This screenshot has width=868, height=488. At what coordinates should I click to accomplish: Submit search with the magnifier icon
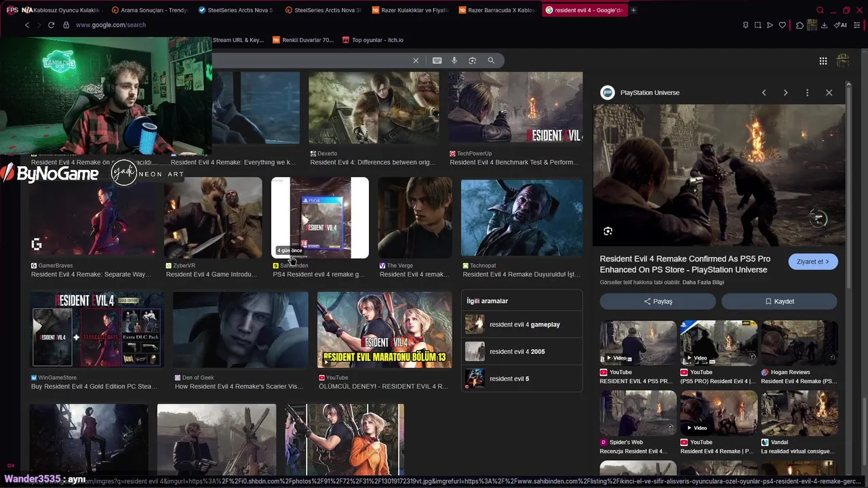point(491,60)
